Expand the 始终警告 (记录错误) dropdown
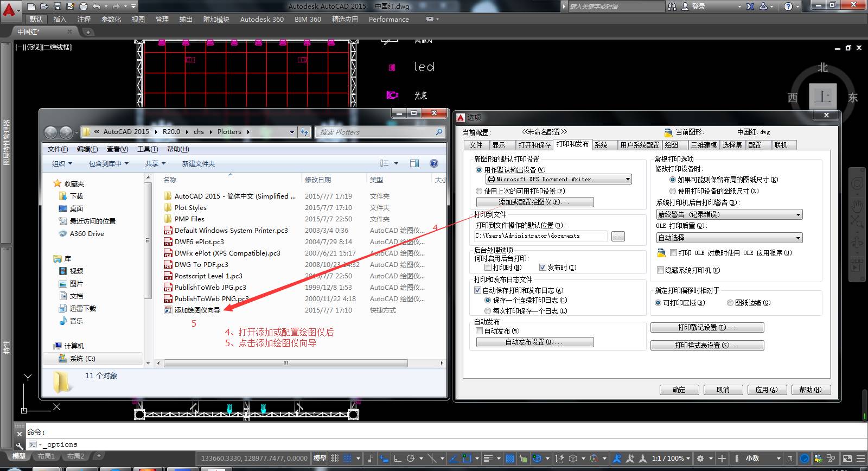This screenshot has height=471, width=868. pos(729,214)
